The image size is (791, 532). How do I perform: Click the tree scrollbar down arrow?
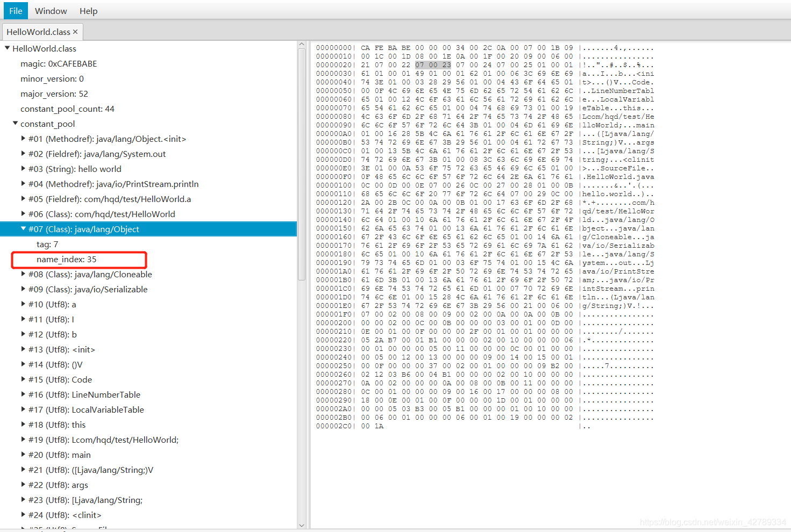pyautogui.click(x=301, y=525)
